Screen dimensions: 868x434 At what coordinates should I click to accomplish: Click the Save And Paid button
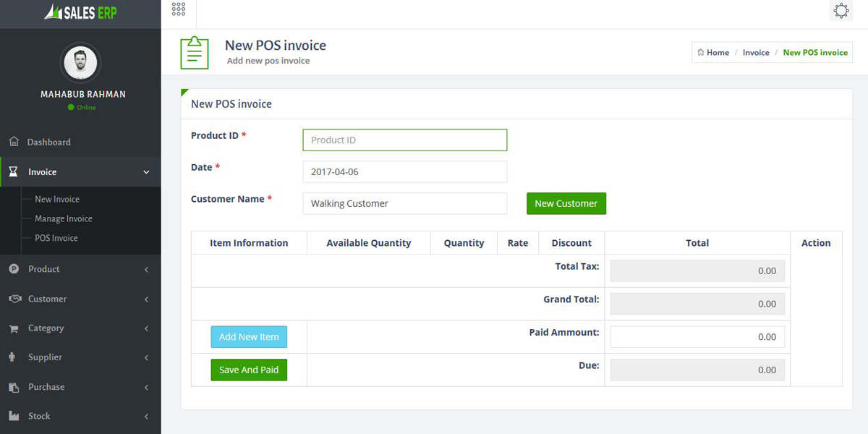point(249,370)
